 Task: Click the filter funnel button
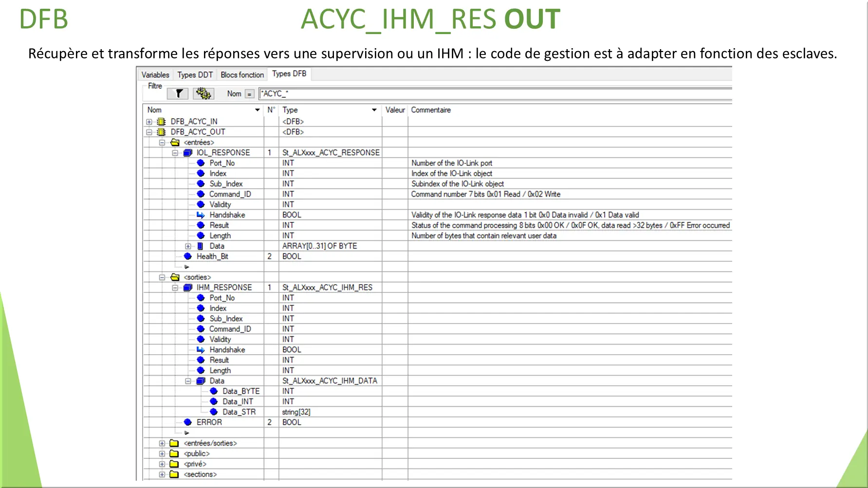pos(178,93)
